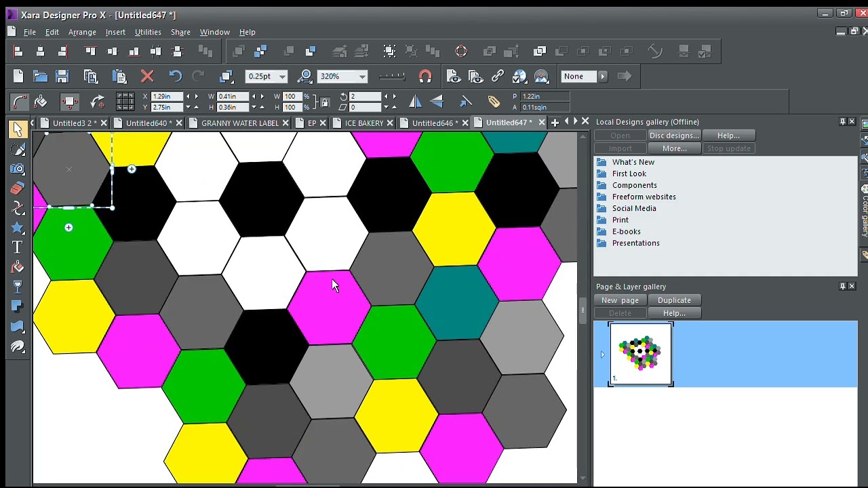
Task: Select the page 1 thumbnail
Action: tap(640, 354)
